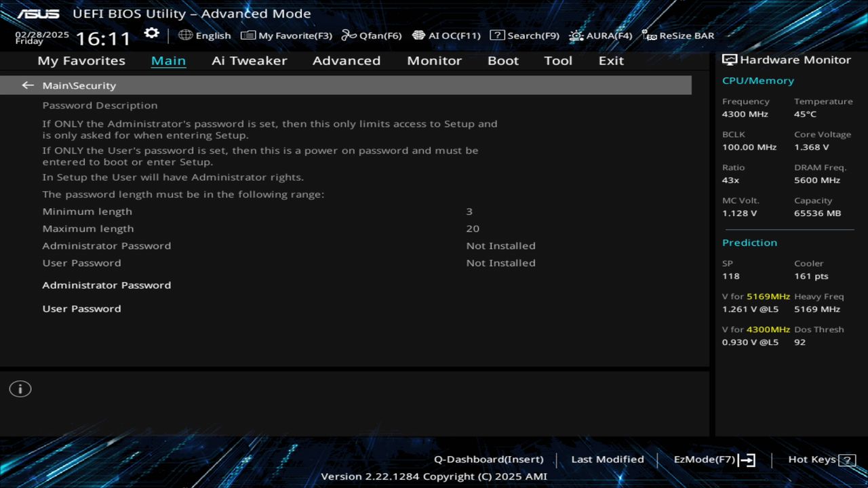Click Last Modified

(608, 460)
